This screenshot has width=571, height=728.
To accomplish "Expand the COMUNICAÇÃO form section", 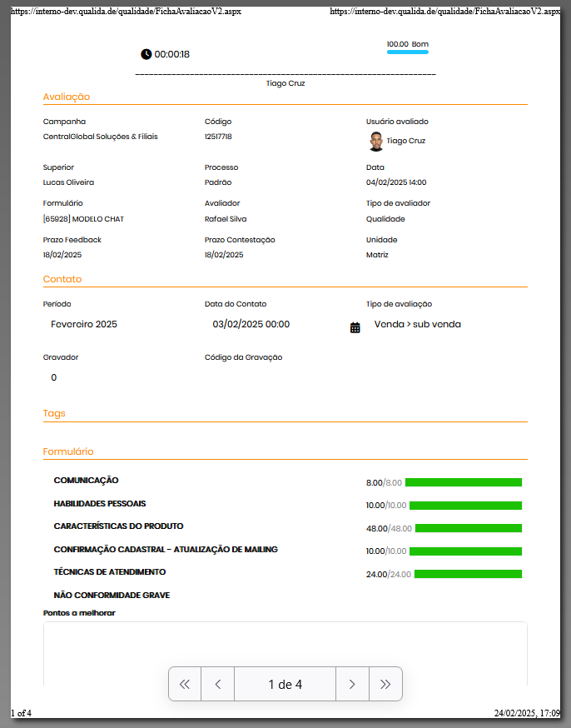I will [87, 481].
